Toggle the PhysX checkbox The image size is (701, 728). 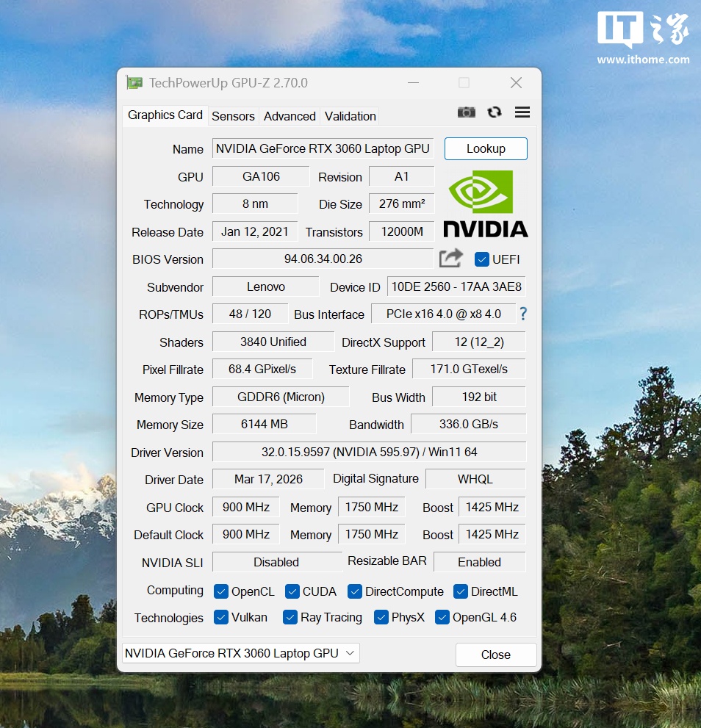click(x=381, y=618)
